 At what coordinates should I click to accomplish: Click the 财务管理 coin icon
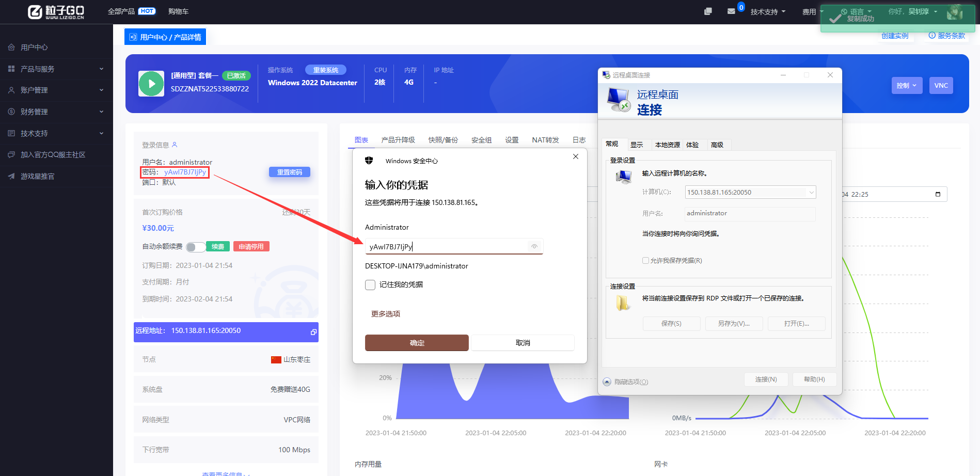click(11, 112)
